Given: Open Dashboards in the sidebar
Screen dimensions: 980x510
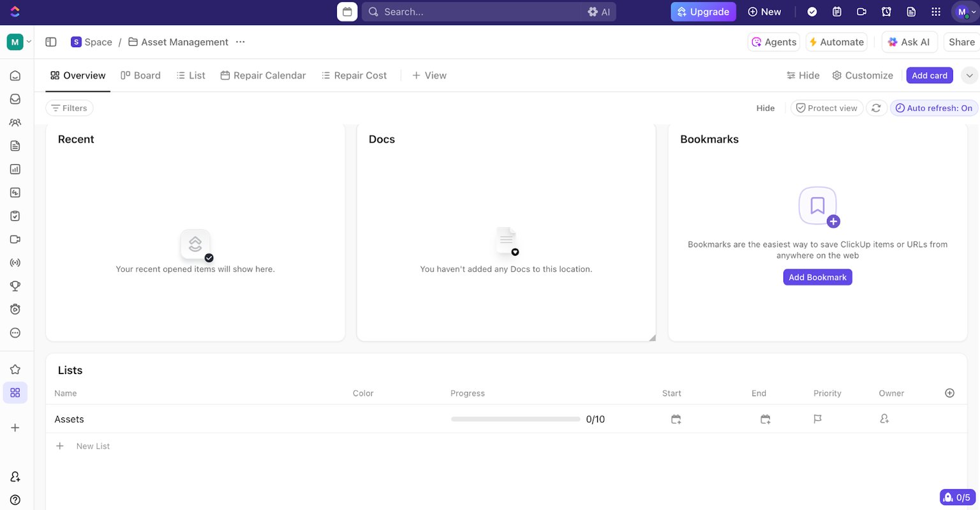Looking at the screenshot, I should pyautogui.click(x=15, y=169).
